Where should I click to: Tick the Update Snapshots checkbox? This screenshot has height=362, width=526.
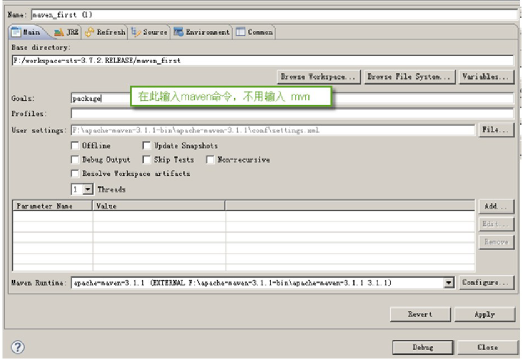[x=146, y=145]
